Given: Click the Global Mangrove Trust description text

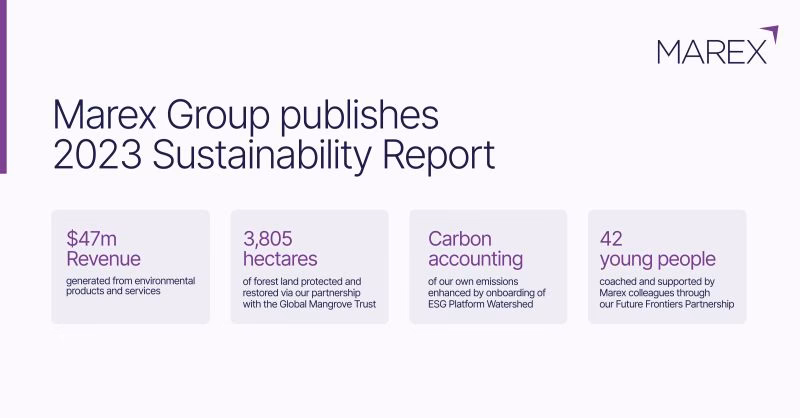Looking at the screenshot, I should coord(309,293).
